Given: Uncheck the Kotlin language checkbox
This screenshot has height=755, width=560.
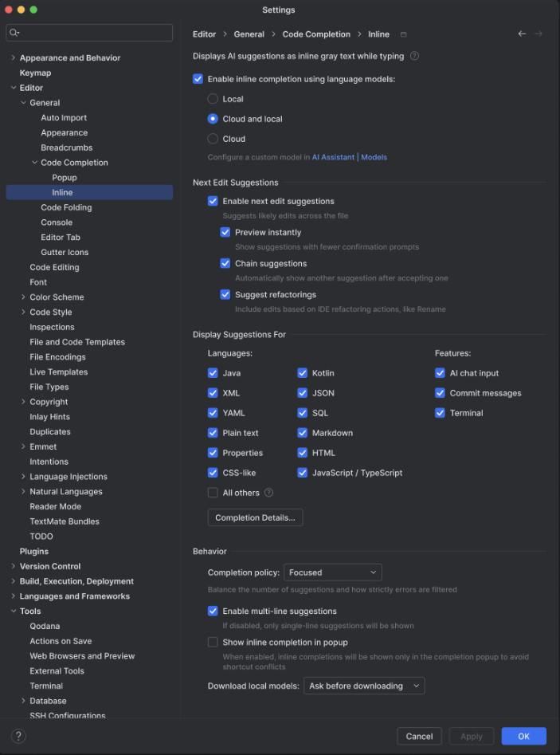Looking at the screenshot, I should 303,373.
